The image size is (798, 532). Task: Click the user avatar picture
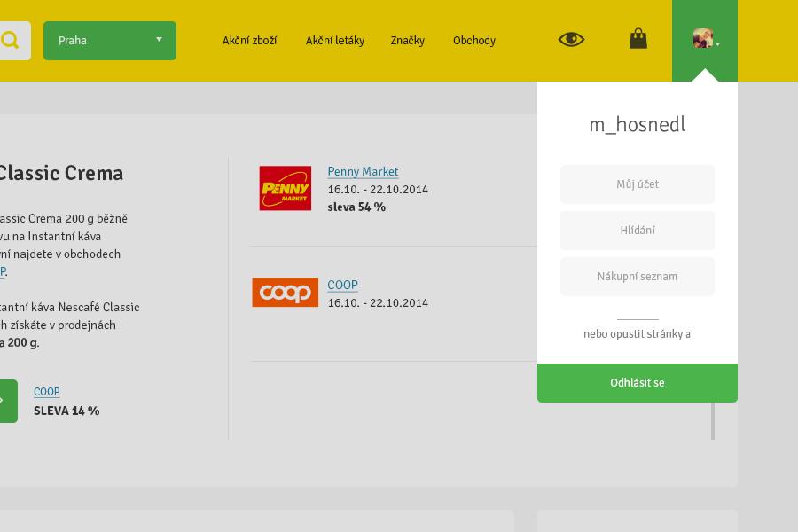702,38
